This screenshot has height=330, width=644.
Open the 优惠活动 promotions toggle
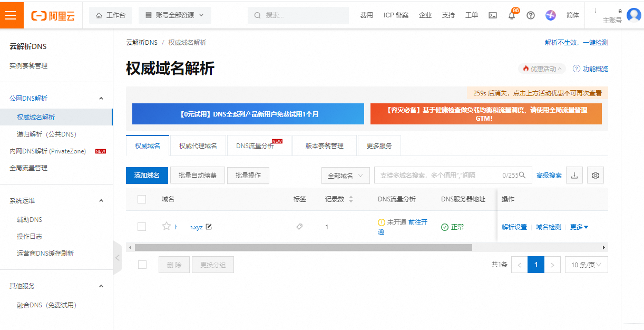(x=542, y=69)
